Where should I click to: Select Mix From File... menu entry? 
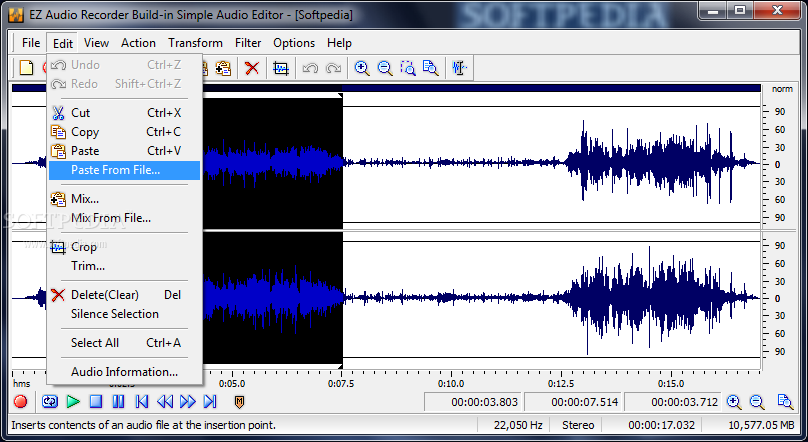pyautogui.click(x=124, y=218)
